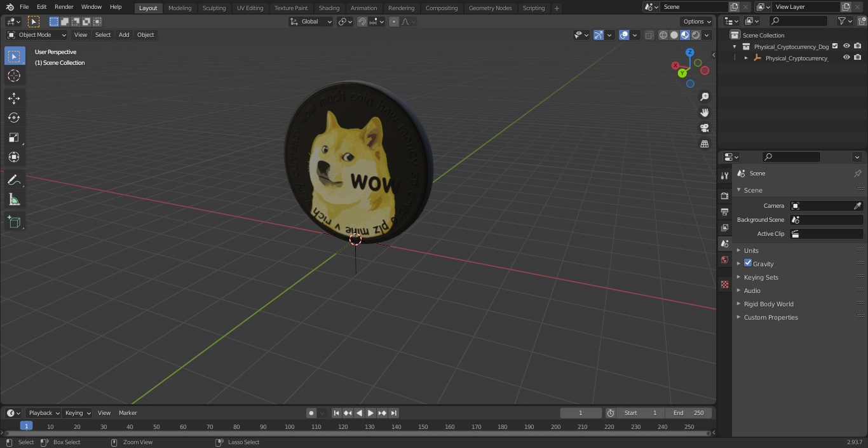Expand the Audio panel
Image resolution: width=868 pixels, height=448 pixels.
point(752,290)
